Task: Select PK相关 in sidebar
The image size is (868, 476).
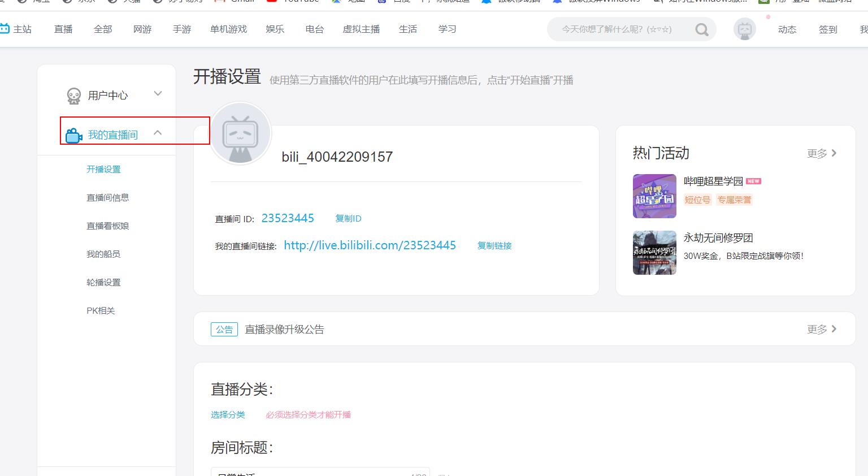Action: click(101, 310)
